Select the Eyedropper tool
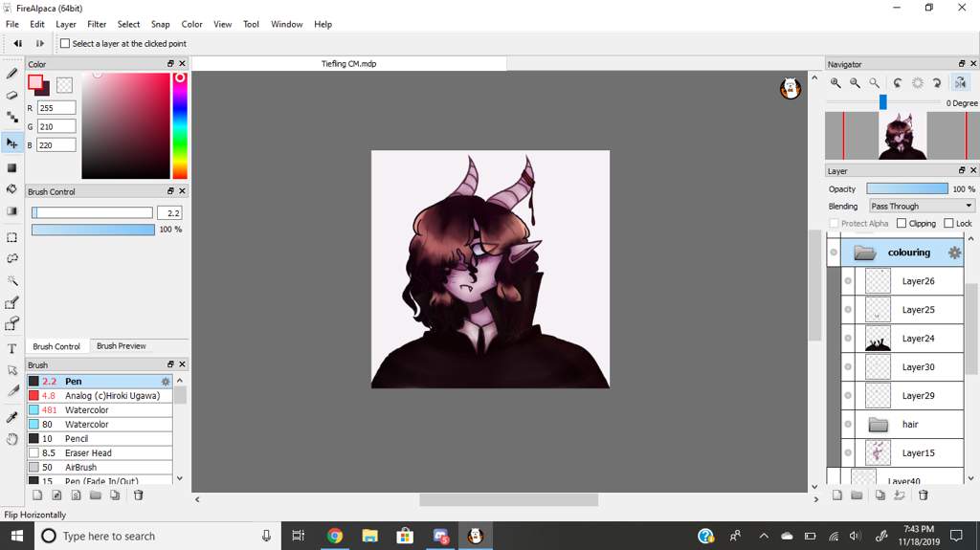The image size is (980, 550). click(11, 417)
